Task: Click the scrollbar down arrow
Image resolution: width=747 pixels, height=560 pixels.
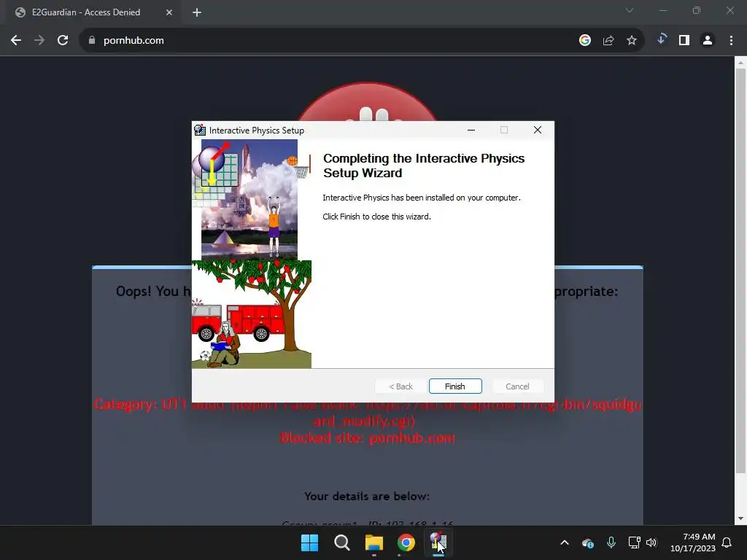Action: 740,518
